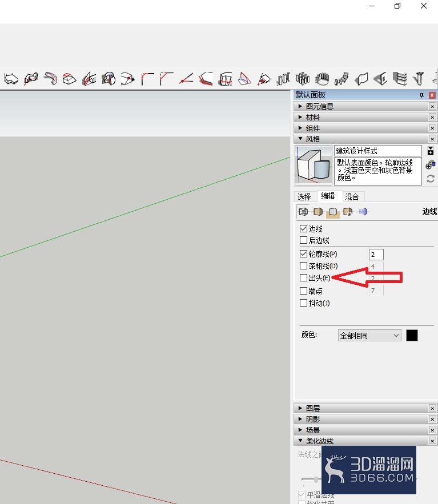Switch to the 编辑 tab

click(x=328, y=196)
